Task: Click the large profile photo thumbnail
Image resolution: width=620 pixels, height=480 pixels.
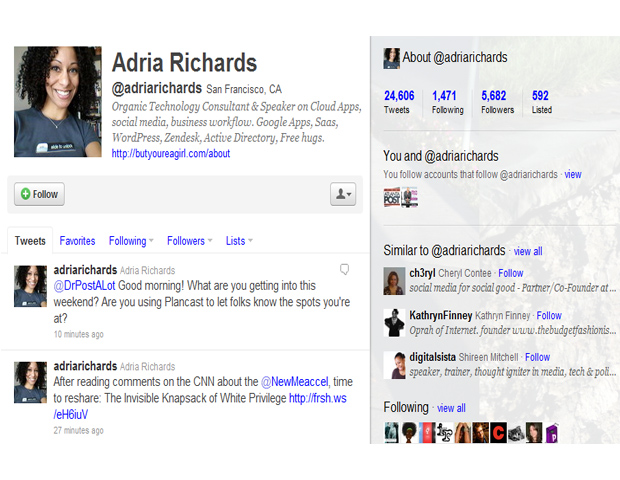Action: pos(55,104)
